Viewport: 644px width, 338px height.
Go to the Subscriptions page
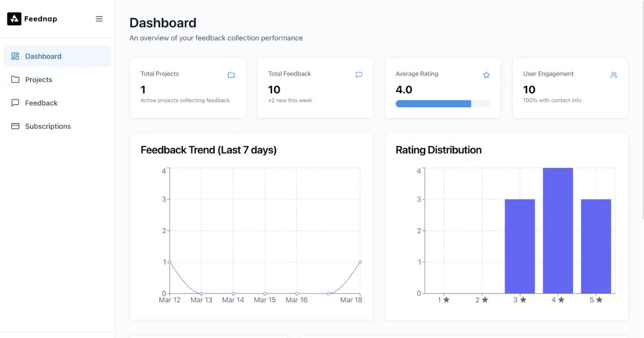pos(48,126)
